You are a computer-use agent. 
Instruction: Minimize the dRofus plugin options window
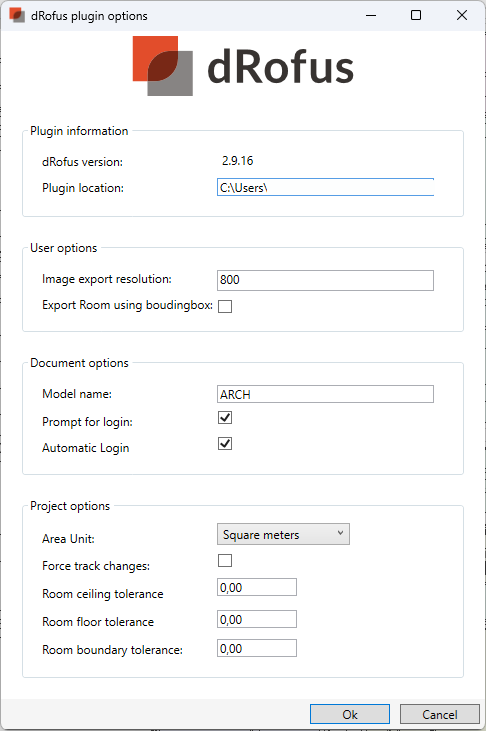[x=371, y=15]
